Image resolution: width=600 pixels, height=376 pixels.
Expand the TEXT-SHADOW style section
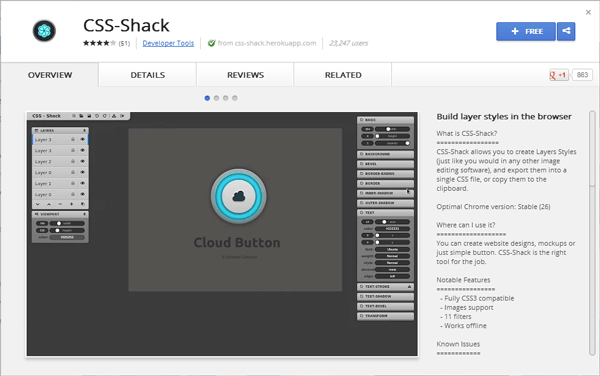click(385, 296)
